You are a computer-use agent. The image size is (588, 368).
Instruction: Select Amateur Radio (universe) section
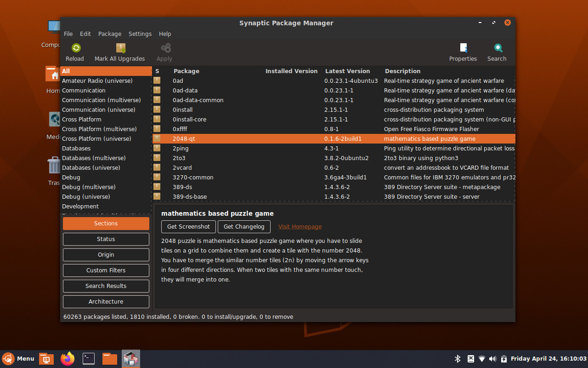tap(106, 80)
